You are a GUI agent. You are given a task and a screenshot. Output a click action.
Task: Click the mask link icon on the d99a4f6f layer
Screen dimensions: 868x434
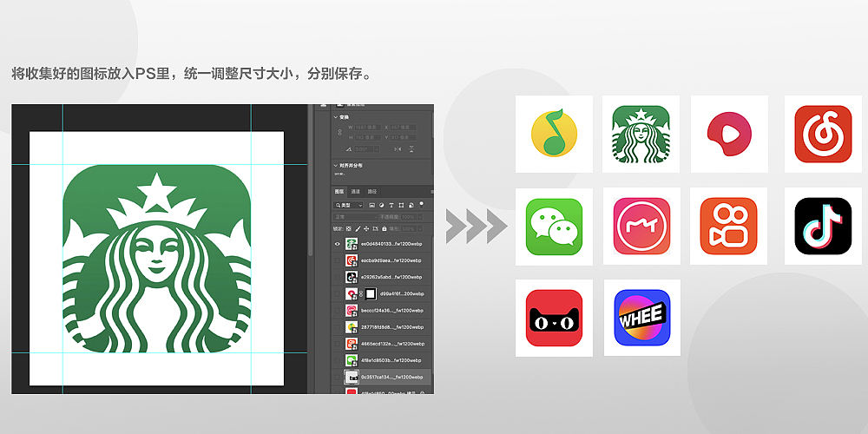tap(360, 293)
